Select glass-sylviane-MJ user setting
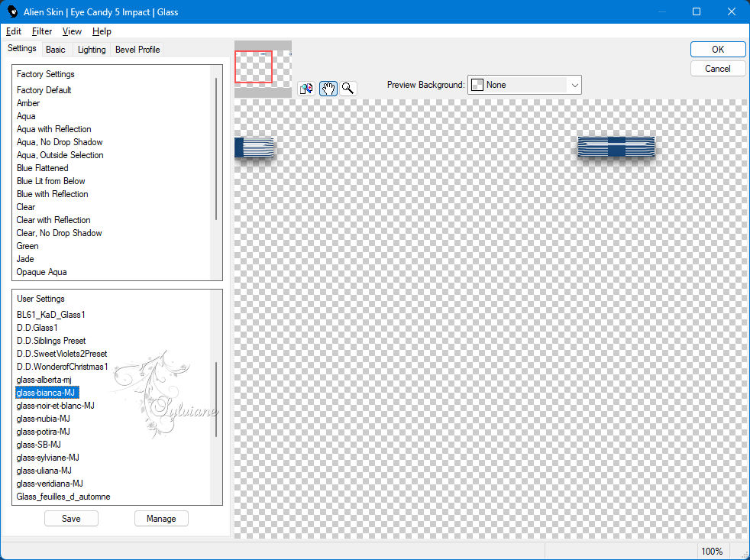This screenshot has height=560, width=750. 47,457
